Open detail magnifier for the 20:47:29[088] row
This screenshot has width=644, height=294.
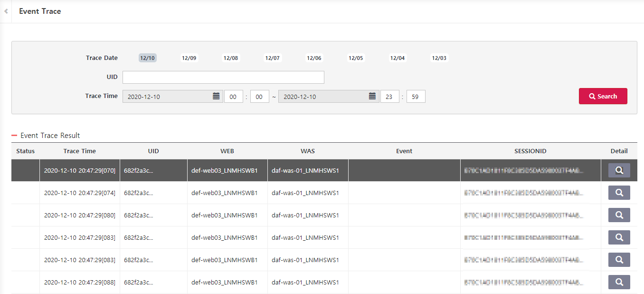coord(619,282)
